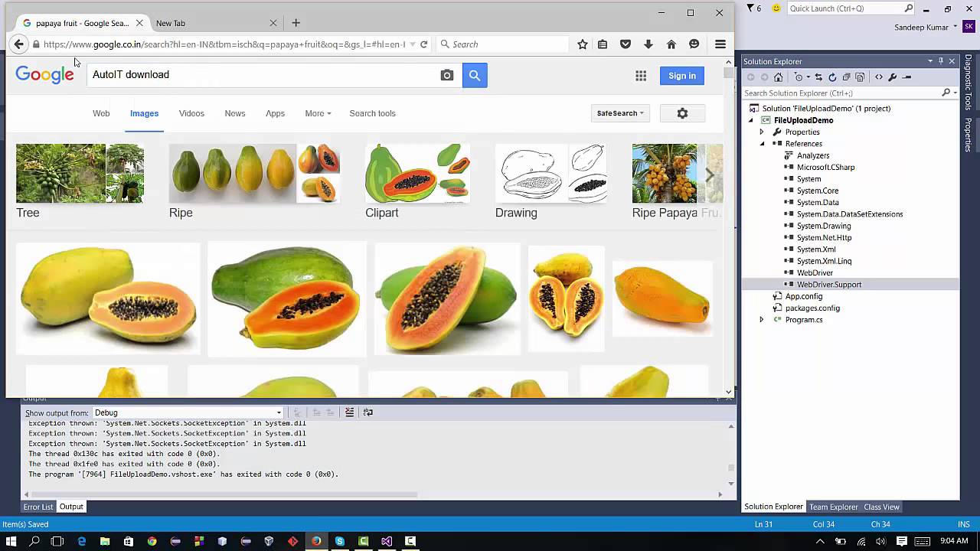The height and width of the screenshot is (551, 980).
Task: Click the Clear All icon in Output toolbar
Action: pos(349,412)
